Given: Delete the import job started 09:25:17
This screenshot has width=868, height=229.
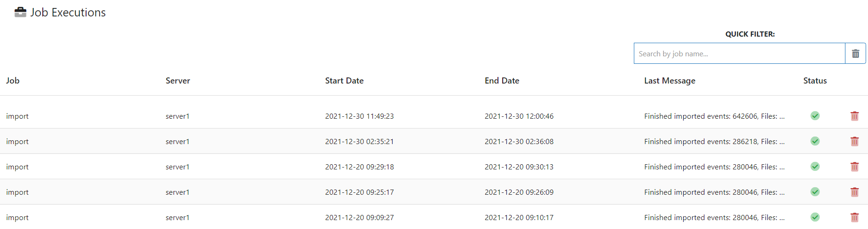Looking at the screenshot, I should [x=854, y=192].
